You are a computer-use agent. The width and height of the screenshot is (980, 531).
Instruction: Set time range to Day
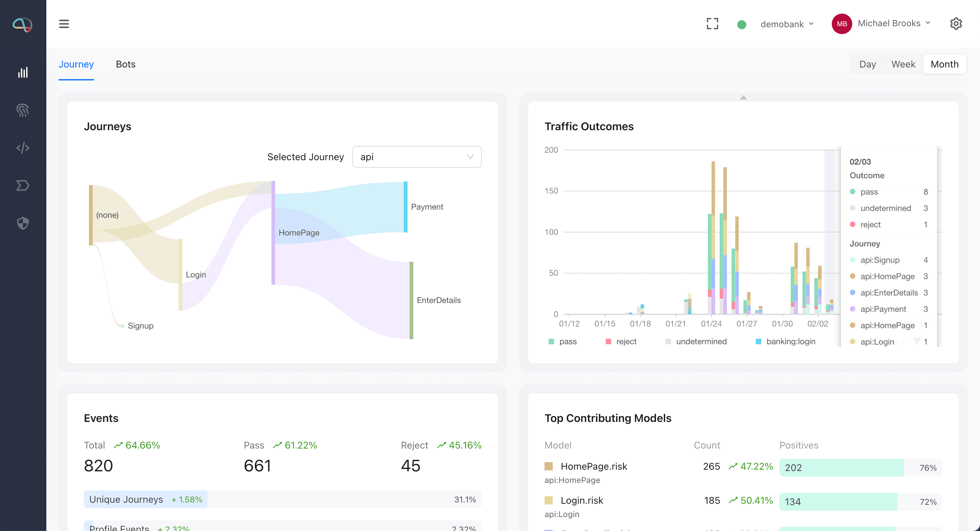pyautogui.click(x=868, y=64)
